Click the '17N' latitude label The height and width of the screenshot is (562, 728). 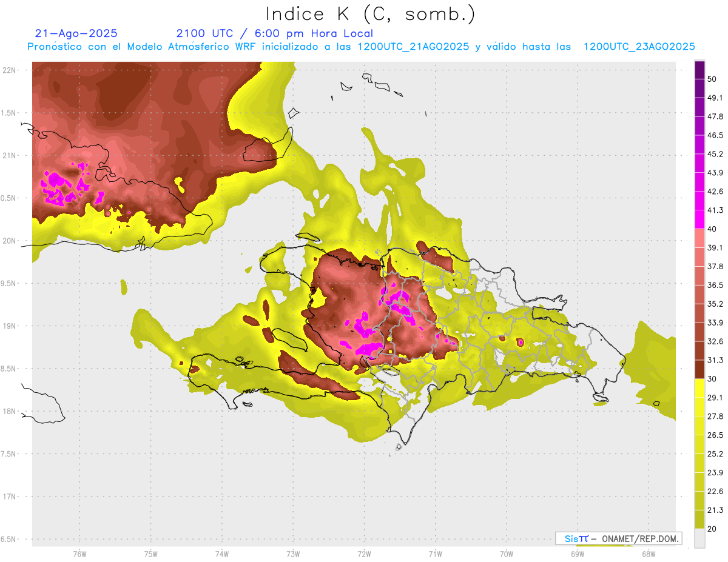tap(9, 497)
